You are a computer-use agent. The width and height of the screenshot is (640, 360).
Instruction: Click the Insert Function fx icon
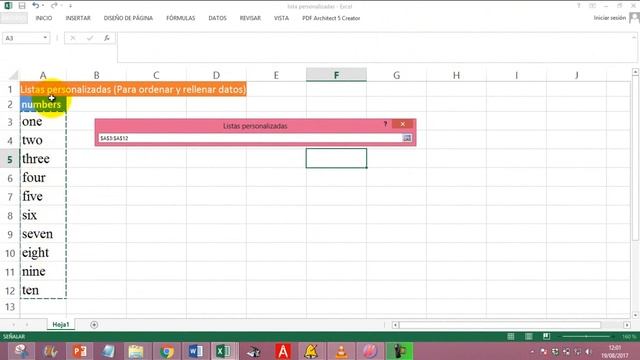107,38
